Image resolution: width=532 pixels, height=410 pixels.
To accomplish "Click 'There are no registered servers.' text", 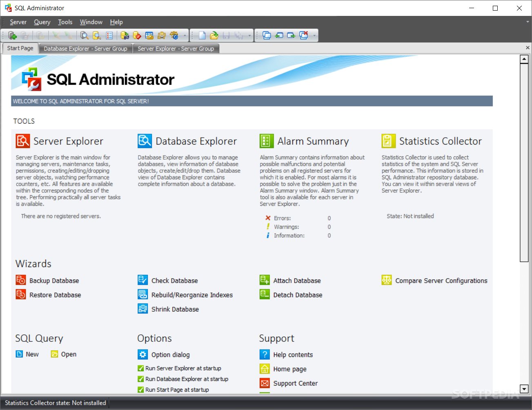I will tap(61, 216).
